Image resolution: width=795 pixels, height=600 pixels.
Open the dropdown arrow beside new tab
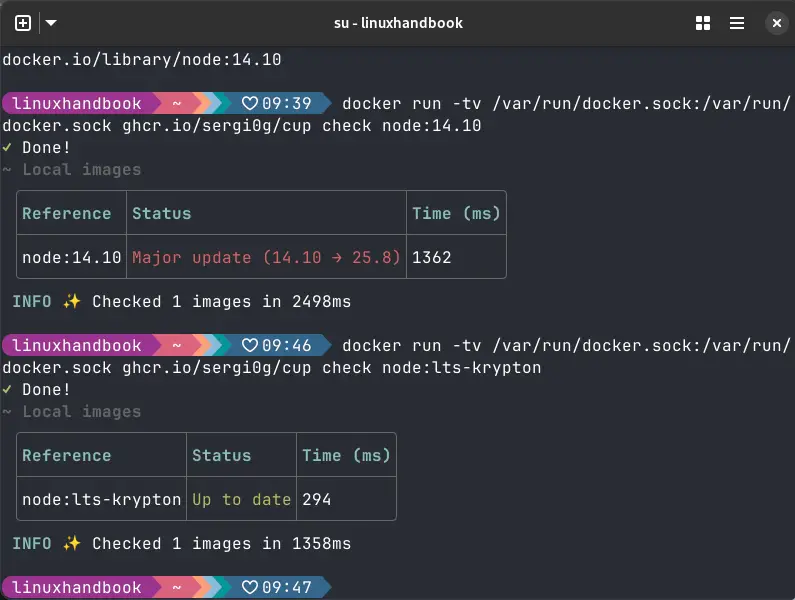[x=51, y=23]
